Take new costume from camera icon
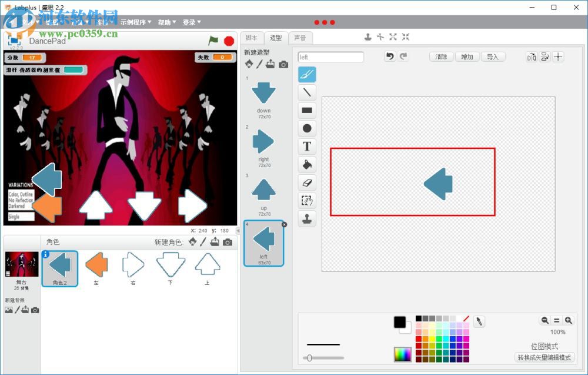Viewport: 588px width, 375px height. [283, 65]
